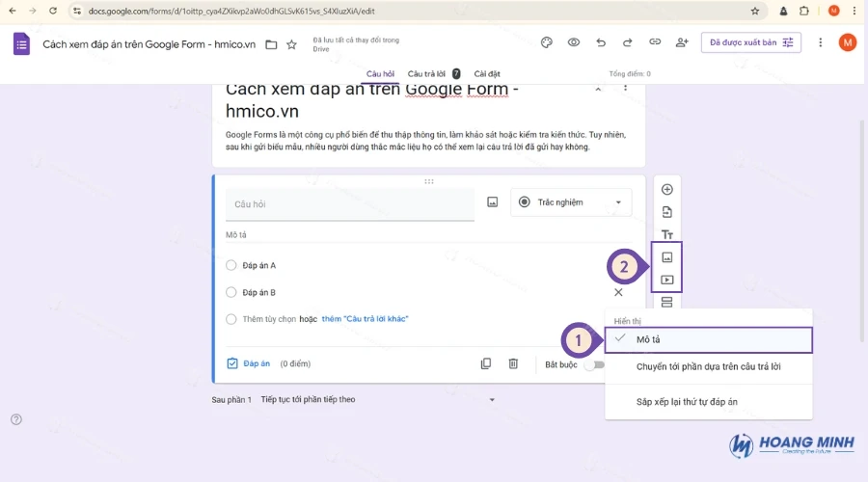Screen dimensions: 868x482
Task: Duplicate the question with copy icon
Action: coord(486,364)
